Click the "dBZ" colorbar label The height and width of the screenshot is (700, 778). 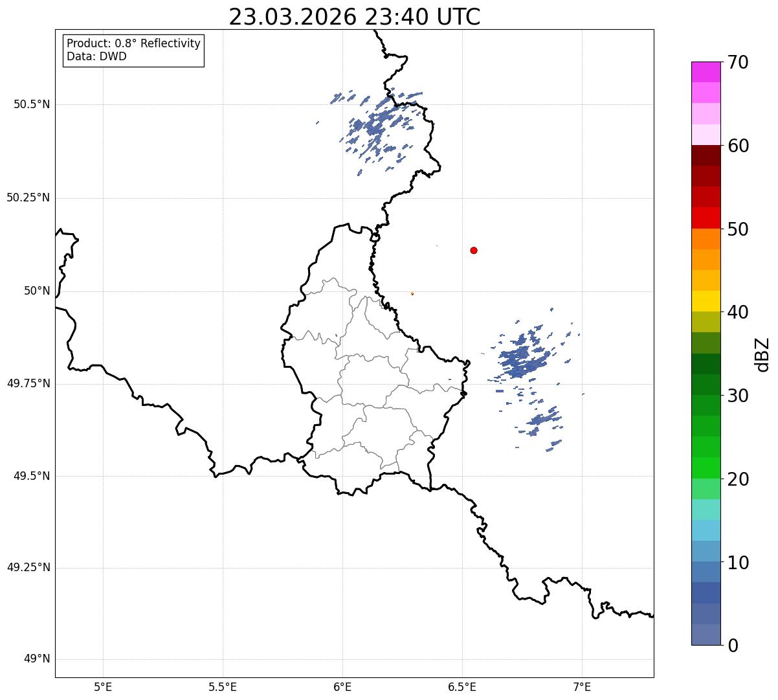[x=762, y=354]
